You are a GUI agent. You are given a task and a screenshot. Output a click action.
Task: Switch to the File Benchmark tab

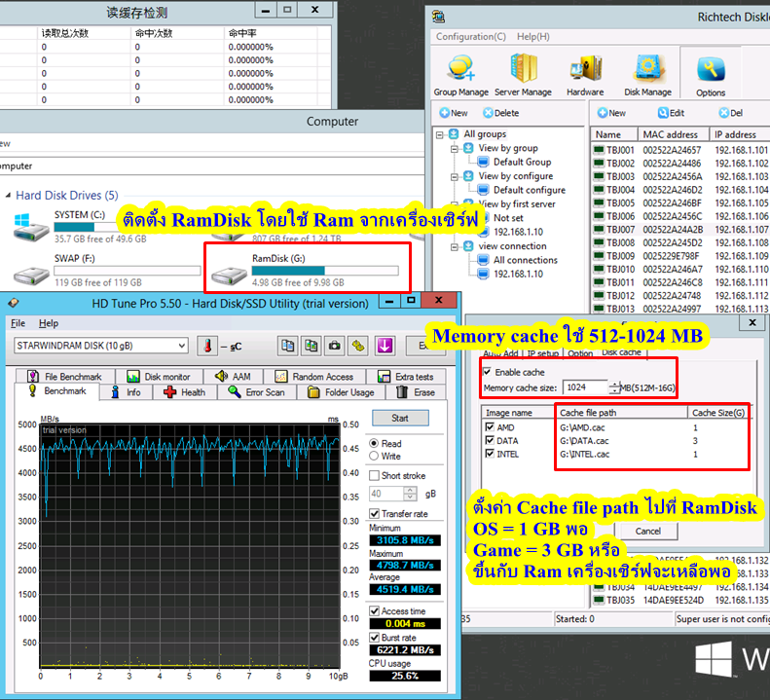(x=65, y=377)
